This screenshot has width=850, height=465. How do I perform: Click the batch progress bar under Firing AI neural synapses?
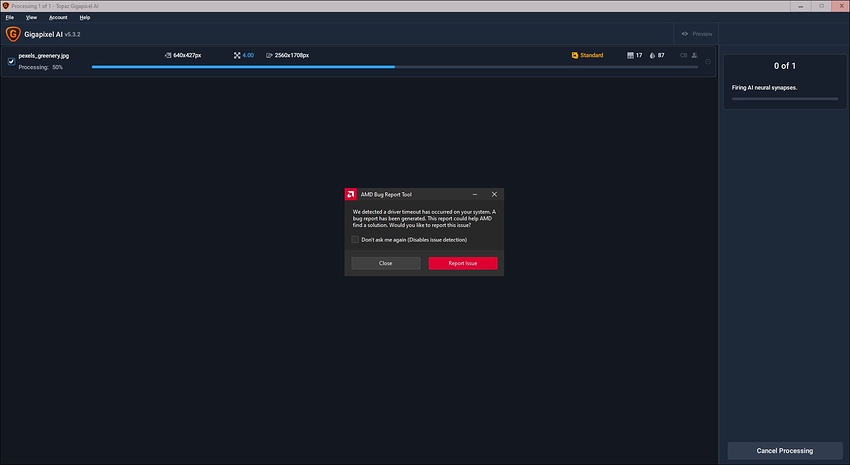coord(784,99)
